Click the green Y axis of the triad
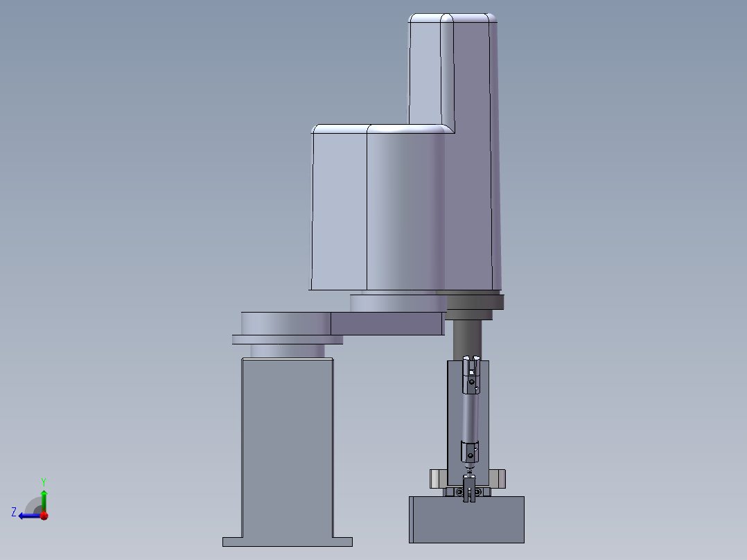Viewport: 747px width, 560px height. [x=44, y=501]
